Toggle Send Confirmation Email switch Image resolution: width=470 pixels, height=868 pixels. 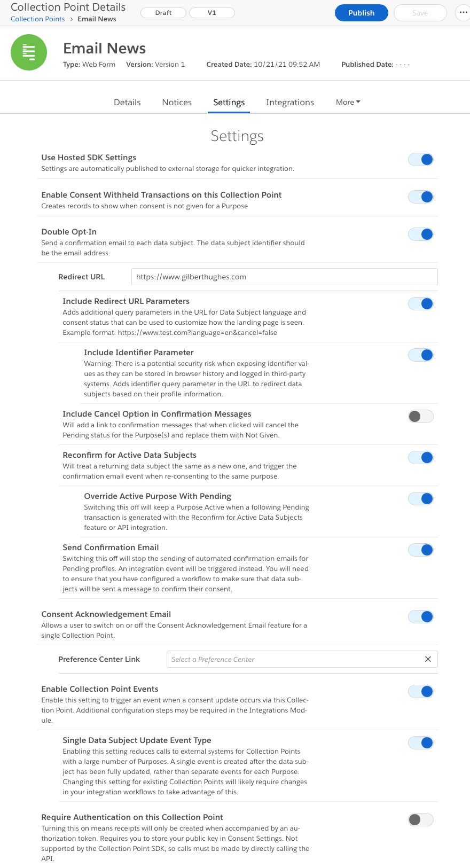[421, 550]
